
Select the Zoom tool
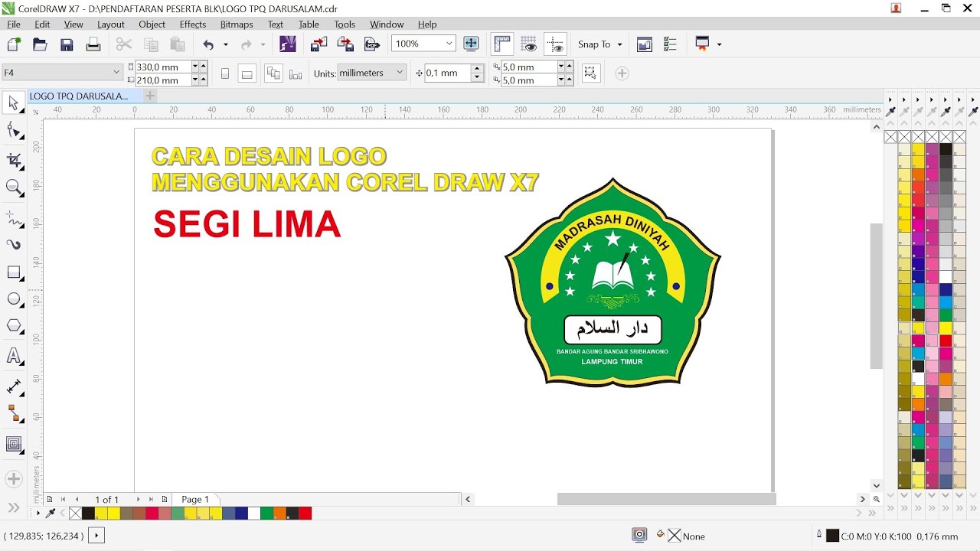pos(14,187)
